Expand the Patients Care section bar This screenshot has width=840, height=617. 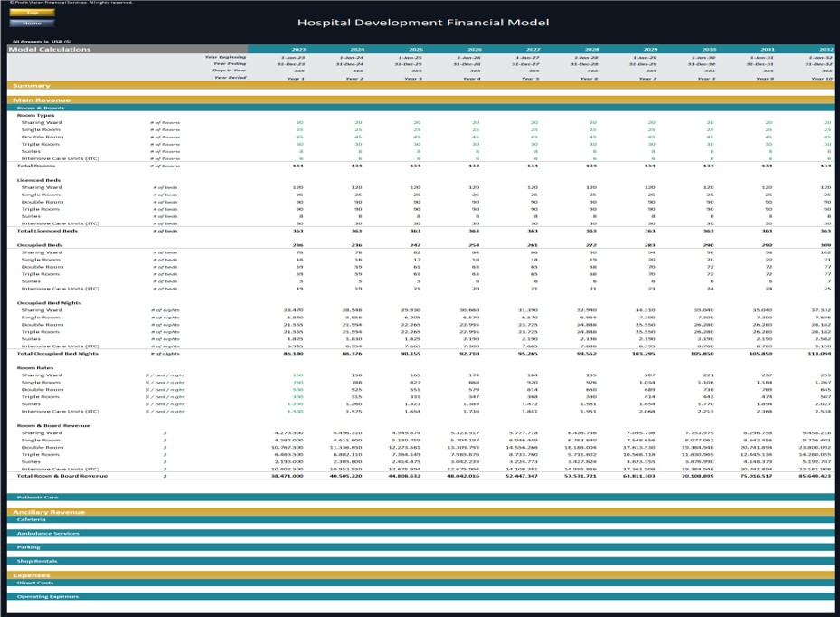(38, 497)
